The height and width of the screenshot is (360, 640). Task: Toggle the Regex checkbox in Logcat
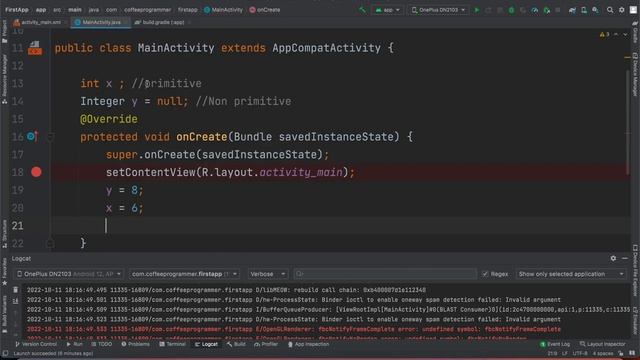[x=485, y=274]
